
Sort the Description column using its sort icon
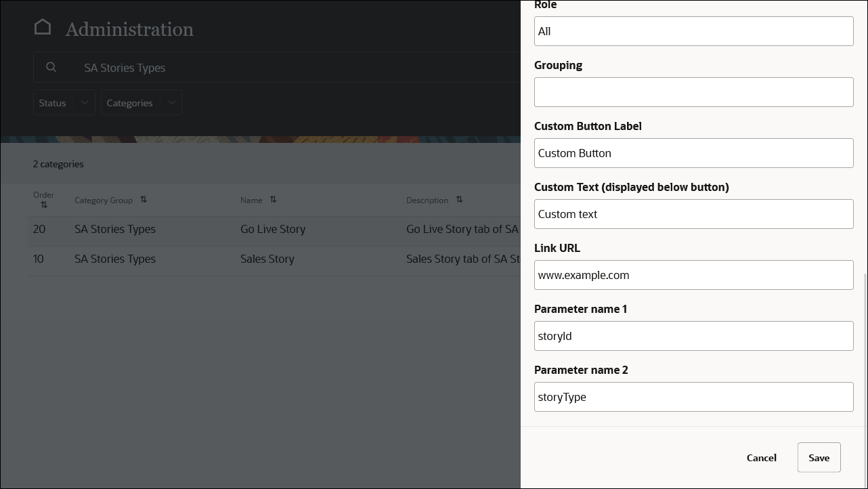tap(459, 200)
